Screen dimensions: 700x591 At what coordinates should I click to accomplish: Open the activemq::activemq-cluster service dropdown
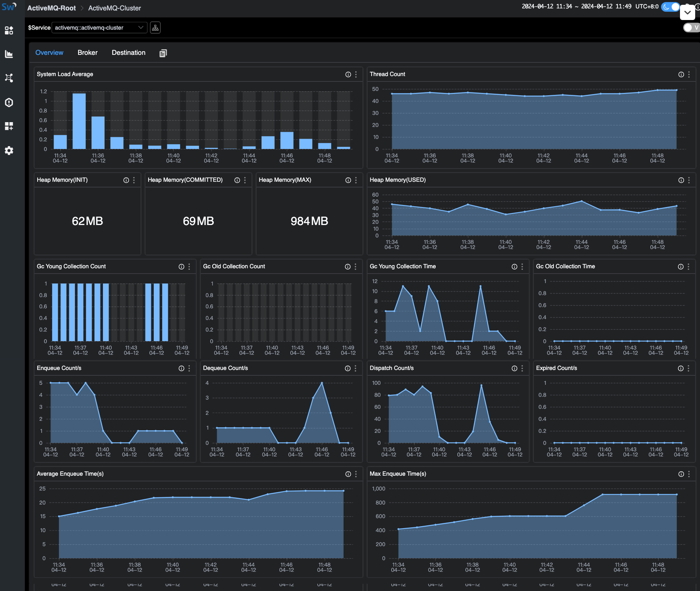(99, 28)
